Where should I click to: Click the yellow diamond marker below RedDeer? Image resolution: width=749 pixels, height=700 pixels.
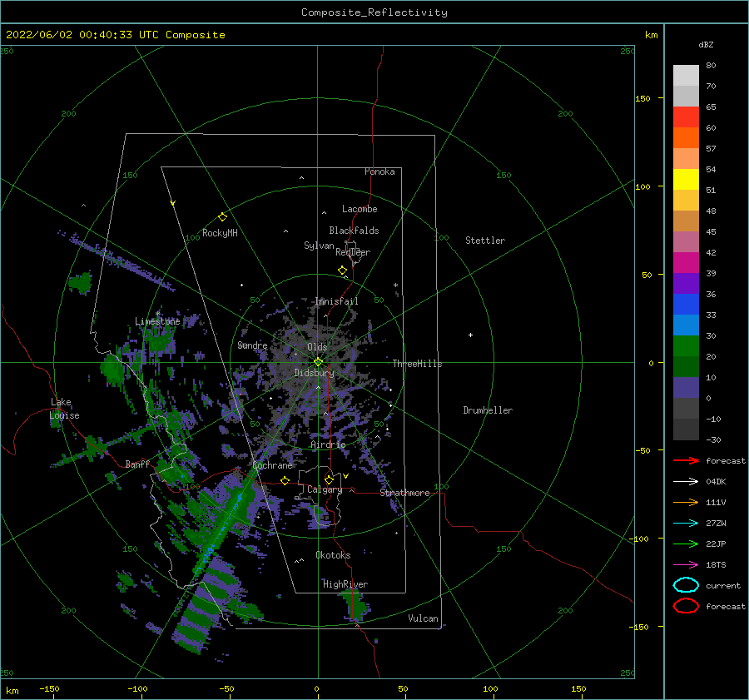[343, 271]
